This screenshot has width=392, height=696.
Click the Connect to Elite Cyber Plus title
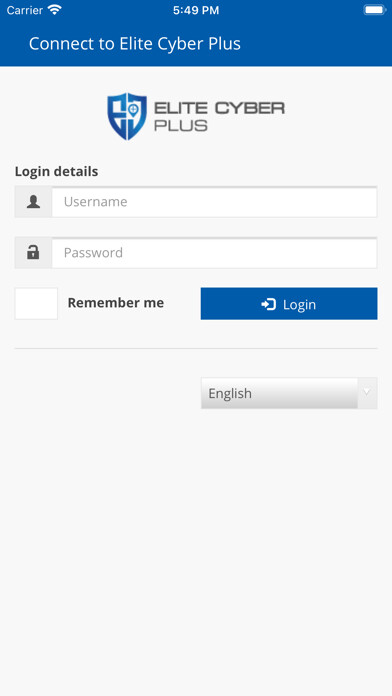[135, 44]
